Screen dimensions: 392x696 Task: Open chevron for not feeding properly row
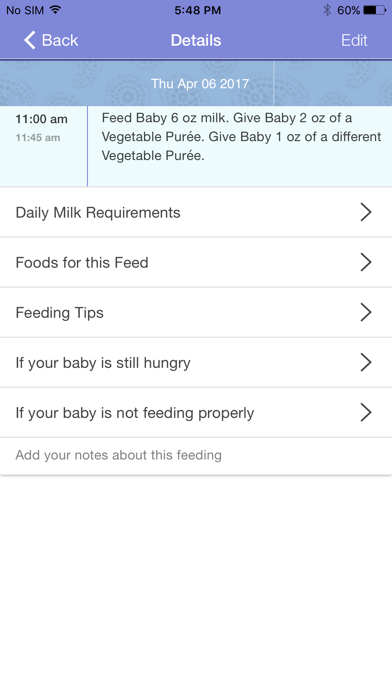pos(366,412)
